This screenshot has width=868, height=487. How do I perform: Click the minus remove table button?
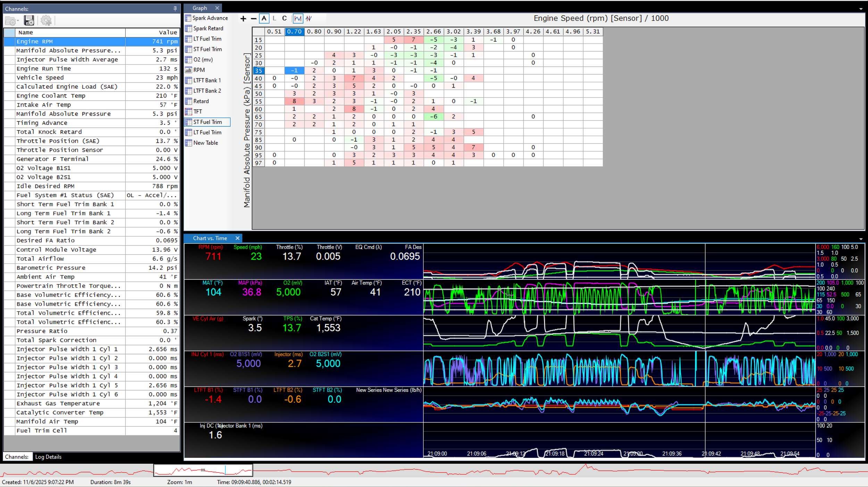click(x=253, y=19)
